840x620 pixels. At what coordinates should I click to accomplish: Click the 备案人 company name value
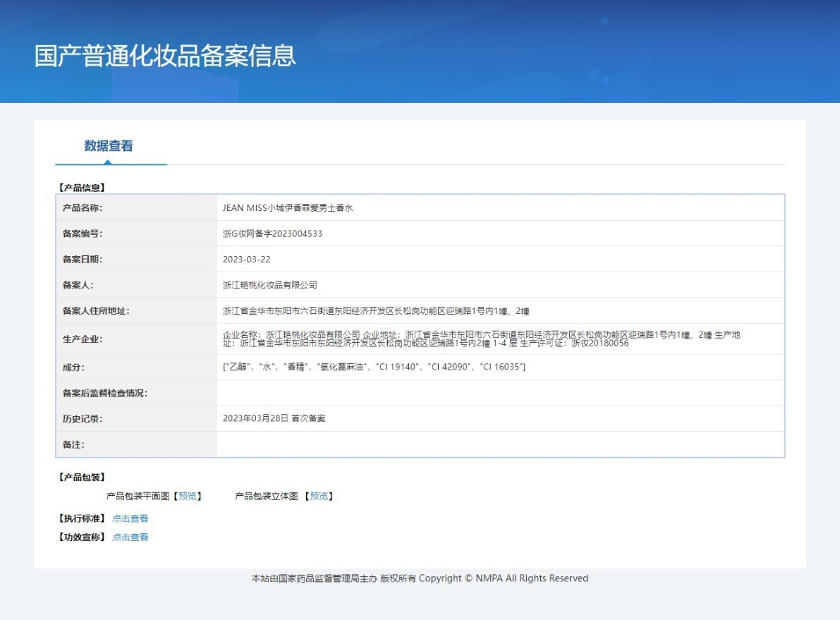269,285
